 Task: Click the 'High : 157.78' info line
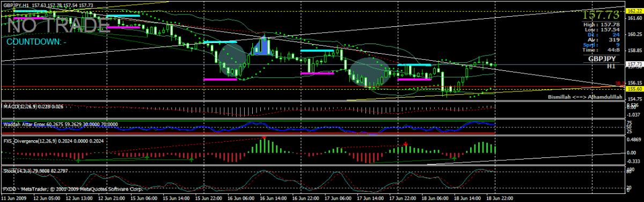click(601, 24)
